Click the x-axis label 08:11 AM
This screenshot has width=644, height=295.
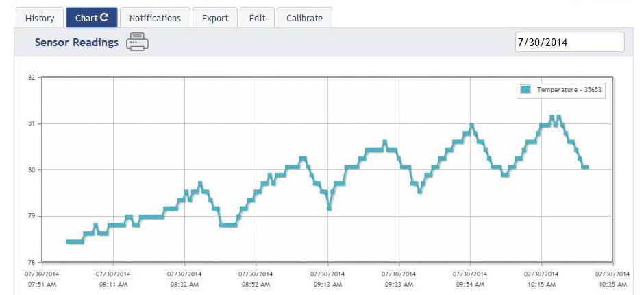click(x=113, y=284)
